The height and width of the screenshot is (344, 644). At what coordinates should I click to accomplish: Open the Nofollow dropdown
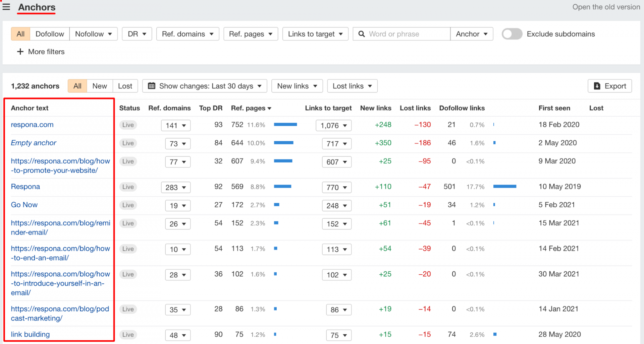point(93,34)
